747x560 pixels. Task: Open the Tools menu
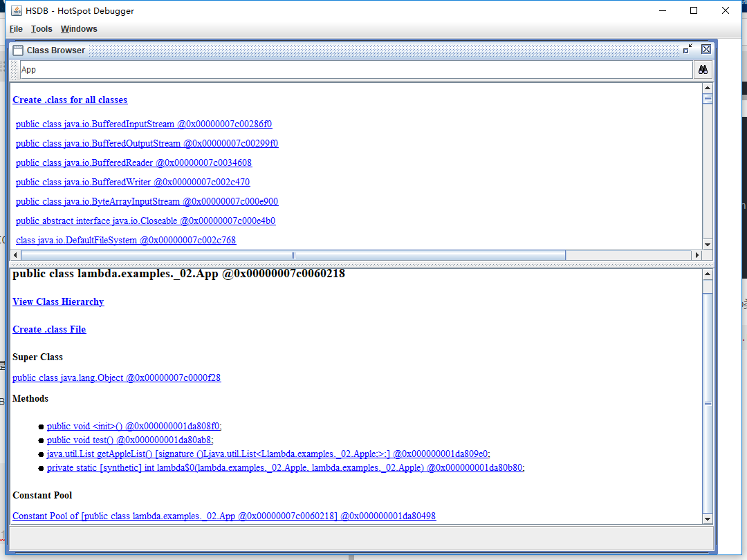click(x=41, y=29)
